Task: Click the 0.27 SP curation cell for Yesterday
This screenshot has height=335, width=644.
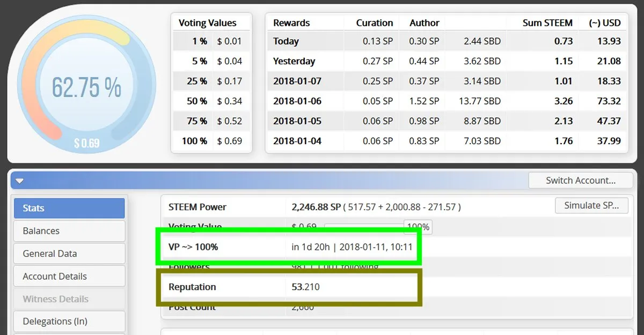Action: tap(378, 61)
